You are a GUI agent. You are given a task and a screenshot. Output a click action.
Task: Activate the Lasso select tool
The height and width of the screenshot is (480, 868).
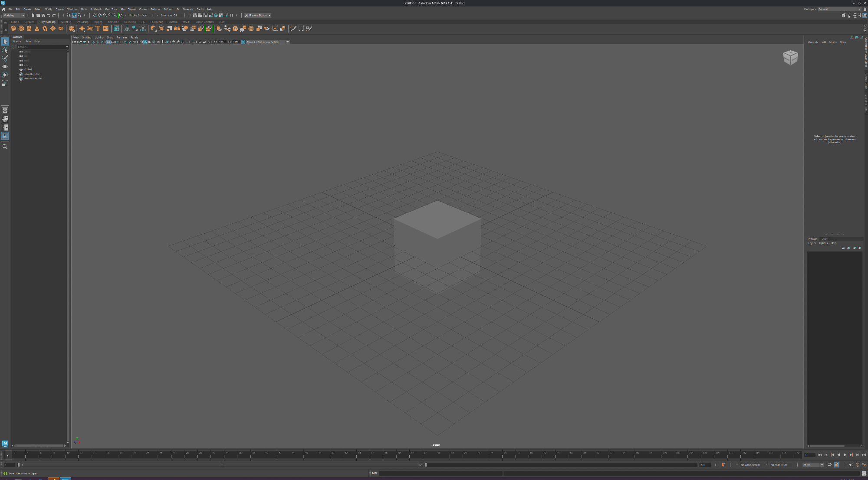[5, 50]
